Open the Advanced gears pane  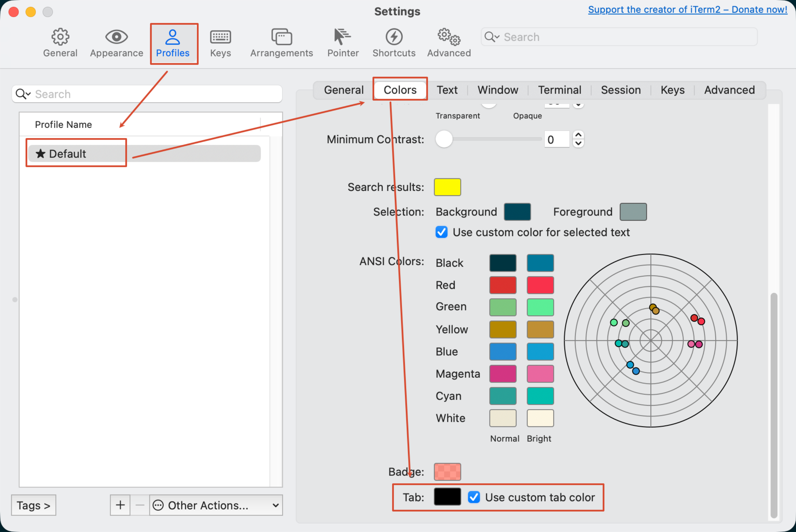point(449,43)
